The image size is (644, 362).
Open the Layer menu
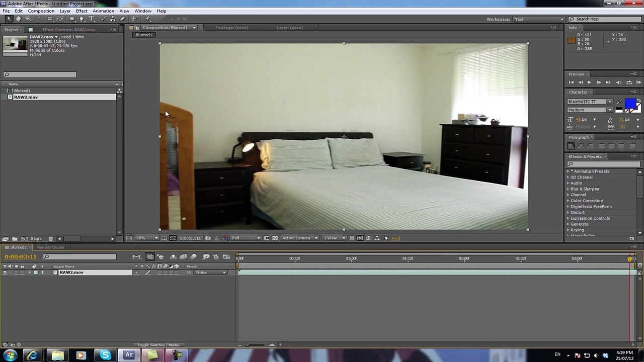pyautogui.click(x=65, y=11)
